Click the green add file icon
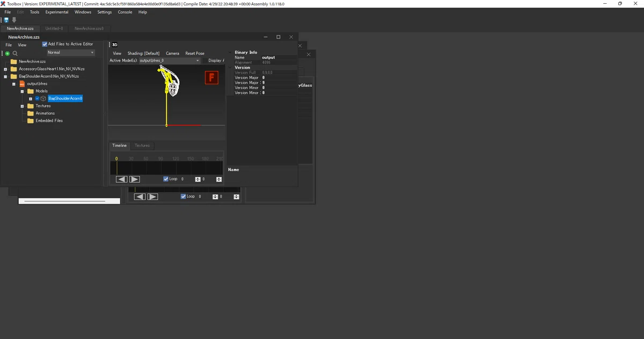 click(x=8, y=54)
